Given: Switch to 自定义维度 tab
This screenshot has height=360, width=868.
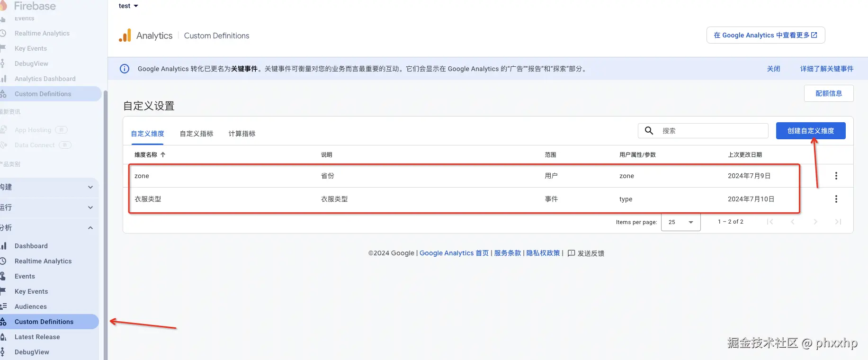Looking at the screenshot, I should [x=148, y=134].
